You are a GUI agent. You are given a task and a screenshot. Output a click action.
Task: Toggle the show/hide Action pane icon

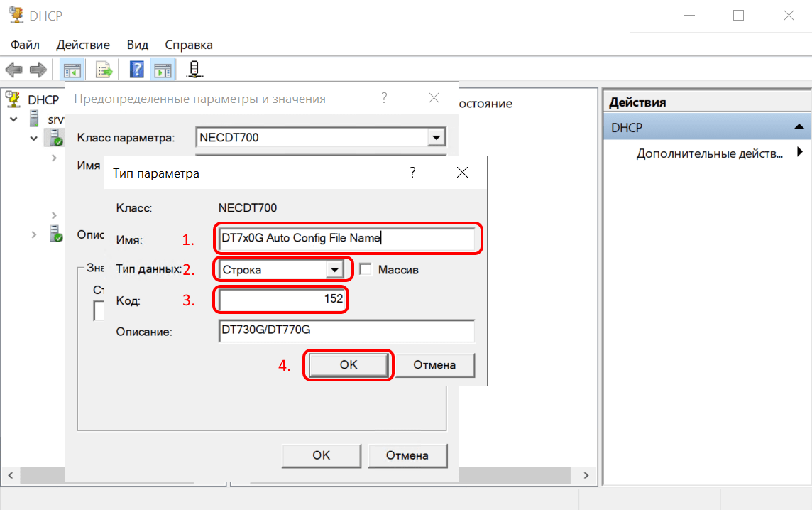(163, 70)
